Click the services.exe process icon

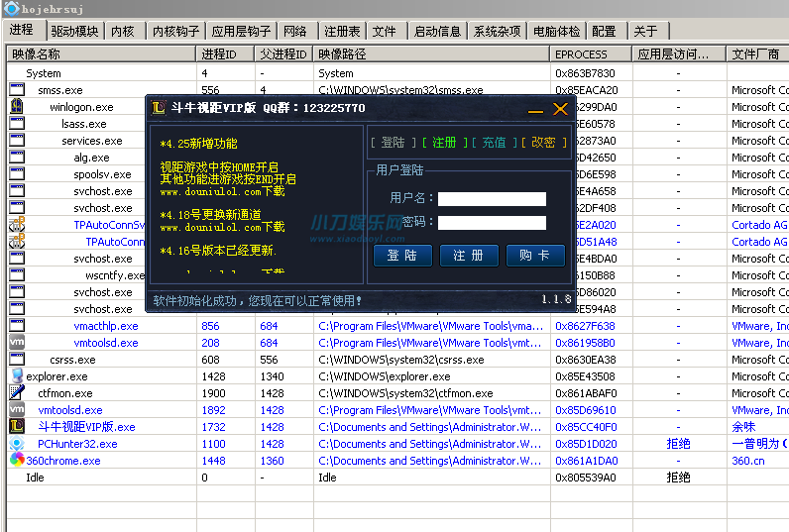pyautogui.click(x=17, y=140)
